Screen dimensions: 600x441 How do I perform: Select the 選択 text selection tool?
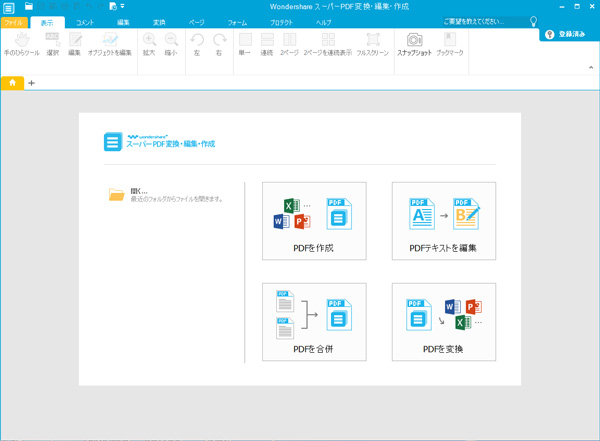[x=53, y=45]
